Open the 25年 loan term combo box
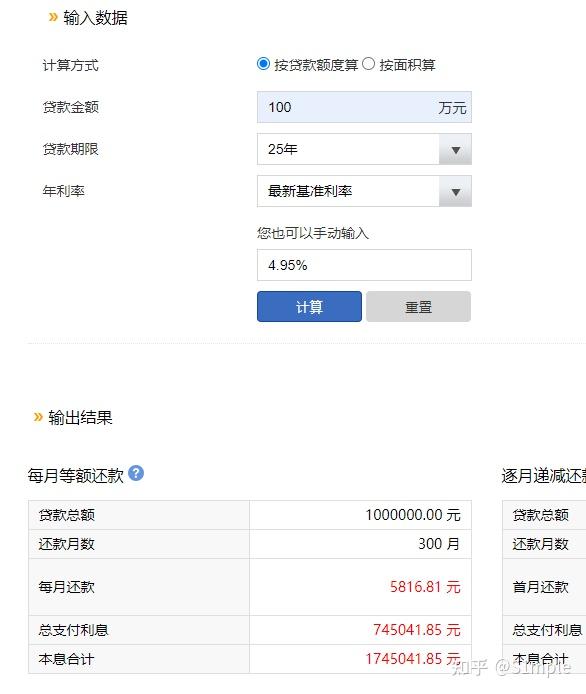This screenshot has width=586, height=694. [364, 149]
